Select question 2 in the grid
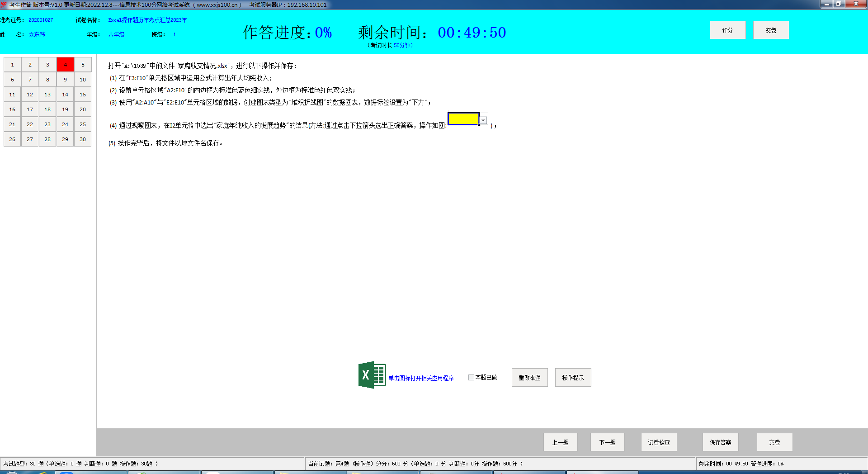This screenshot has width=868, height=474. (x=30, y=65)
